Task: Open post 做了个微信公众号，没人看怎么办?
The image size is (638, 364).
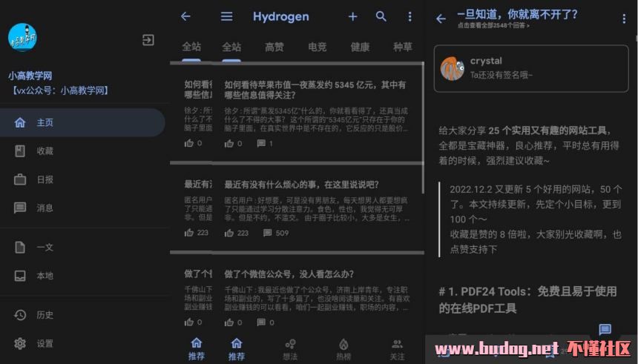Action: coord(289,274)
